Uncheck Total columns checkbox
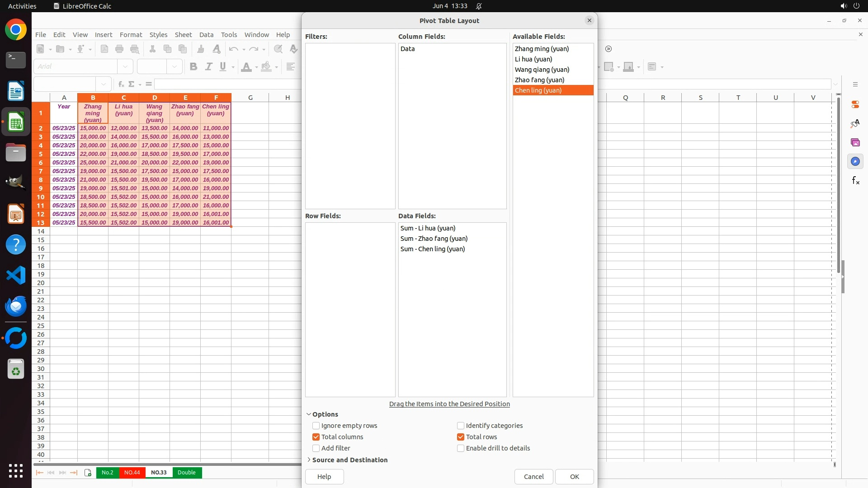The height and width of the screenshot is (488, 868). click(x=316, y=437)
